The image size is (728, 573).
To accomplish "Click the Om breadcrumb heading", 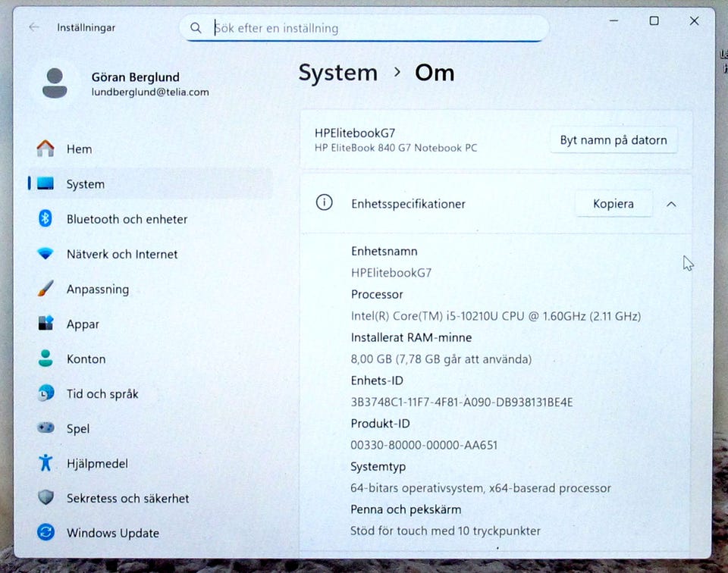I will (435, 73).
